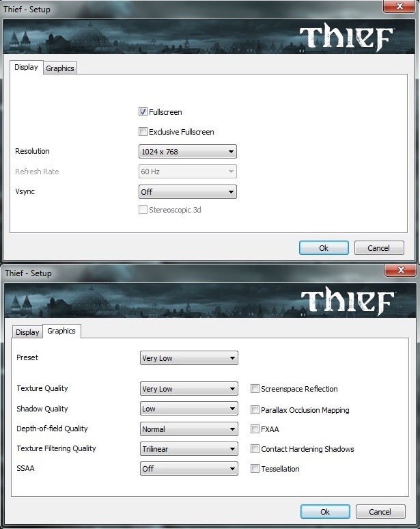Click the Refresh Rate label
Viewport: 420px width, 529px height.
(x=37, y=172)
